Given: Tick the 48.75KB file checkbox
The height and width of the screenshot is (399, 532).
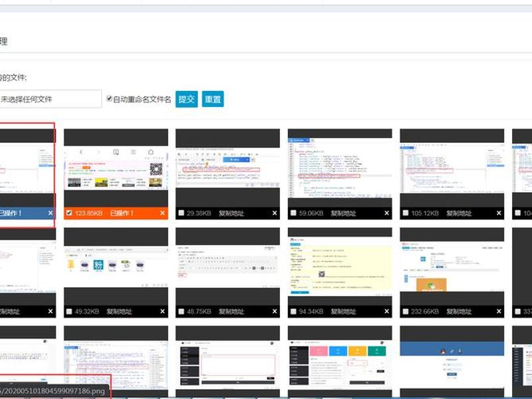Looking at the screenshot, I should pos(181,311).
